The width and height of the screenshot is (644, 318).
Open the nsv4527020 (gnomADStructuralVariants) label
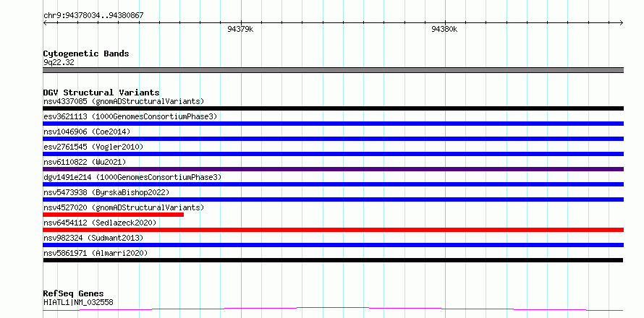point(124,207)
